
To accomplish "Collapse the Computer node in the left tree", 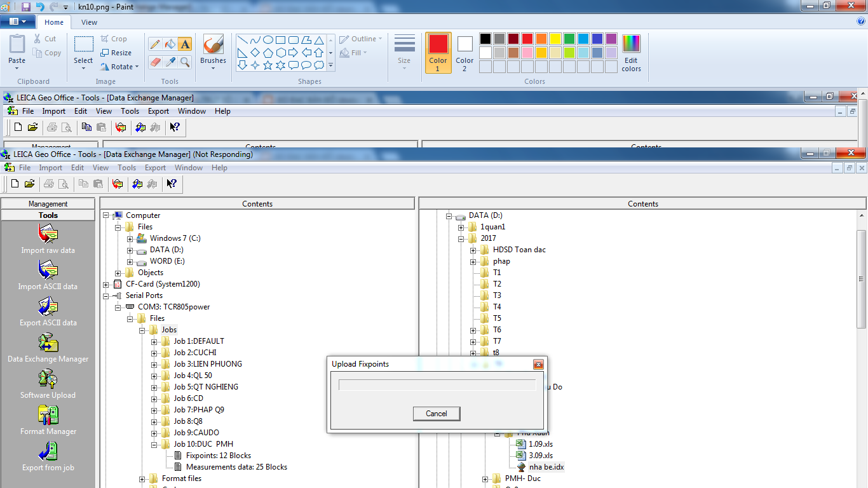I will (106, 215).
